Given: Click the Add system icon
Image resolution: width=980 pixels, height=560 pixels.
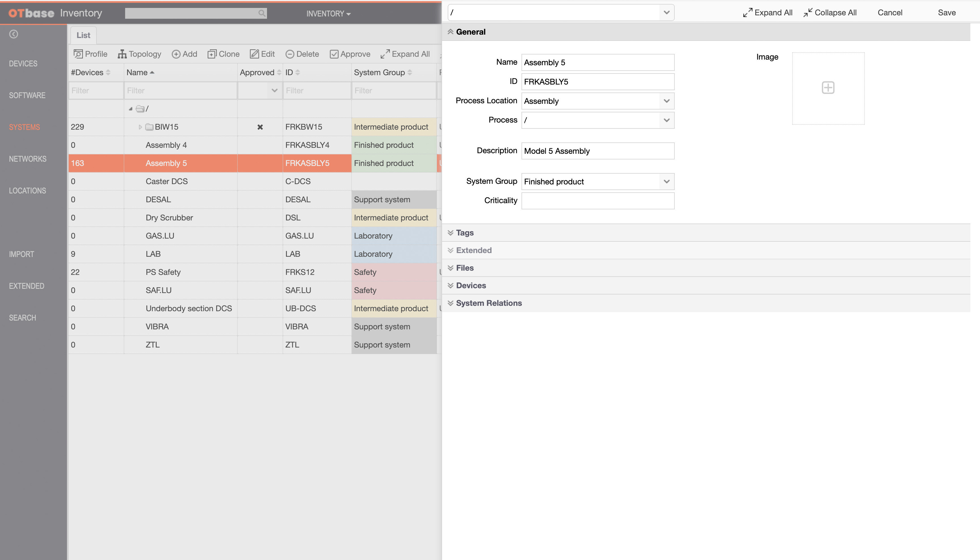Looking at the screenshot, I should pos(176,54).
